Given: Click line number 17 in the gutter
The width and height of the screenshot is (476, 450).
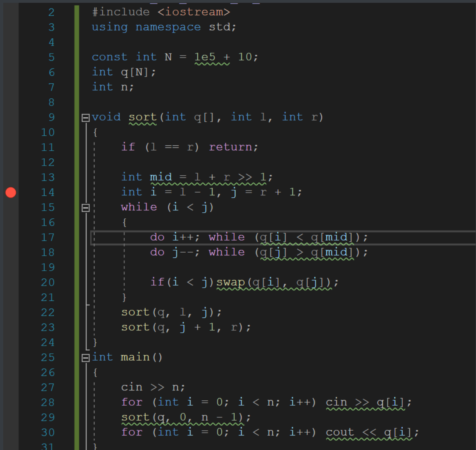Looking at the screenshot, I should tap(48, 237).
